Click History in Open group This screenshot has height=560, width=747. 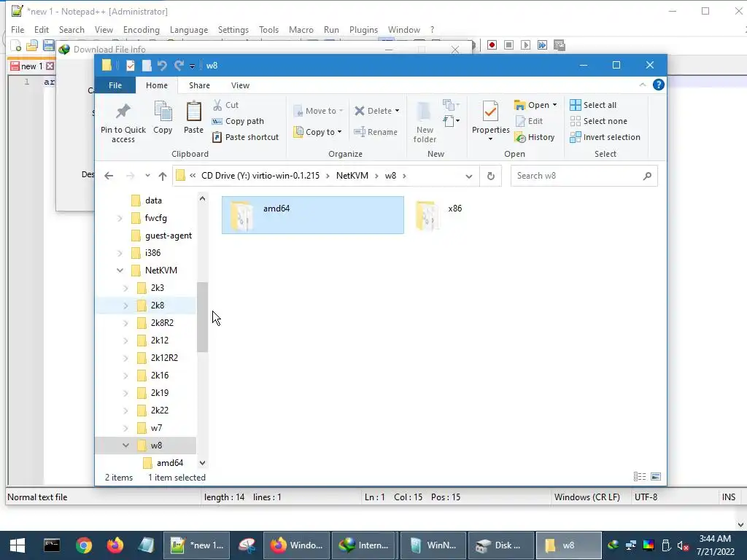point(535,137)
